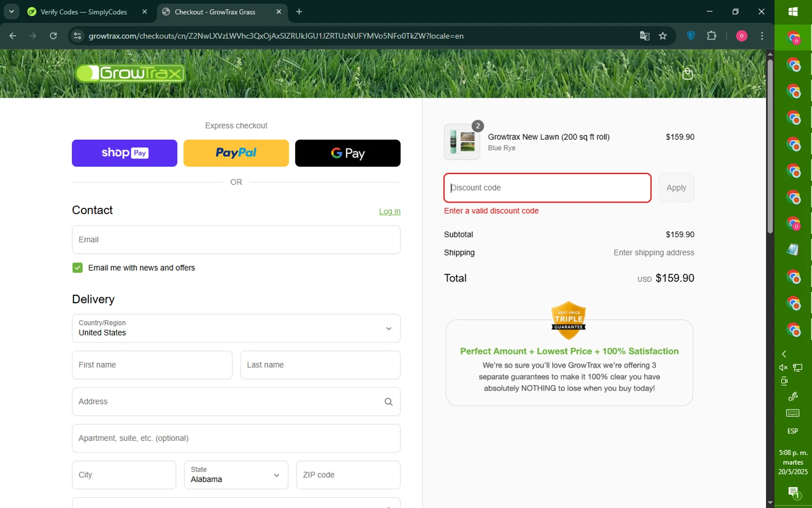Open the notification center icon
The width and height of the screenshot is (812, 508).
tap(793, 492)
